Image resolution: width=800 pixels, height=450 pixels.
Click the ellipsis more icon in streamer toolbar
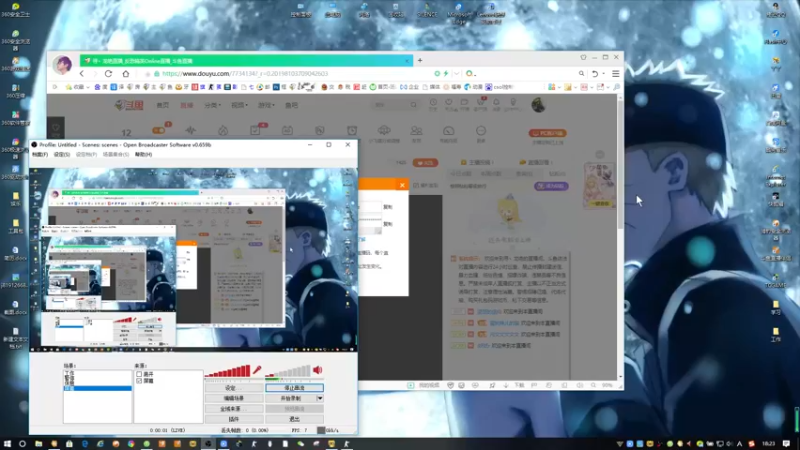point(481,131)
